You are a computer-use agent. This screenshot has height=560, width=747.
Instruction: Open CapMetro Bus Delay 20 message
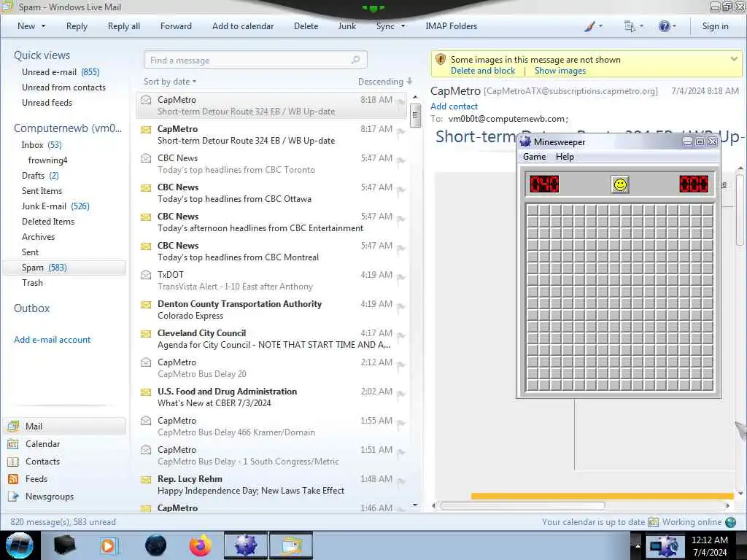271,368
